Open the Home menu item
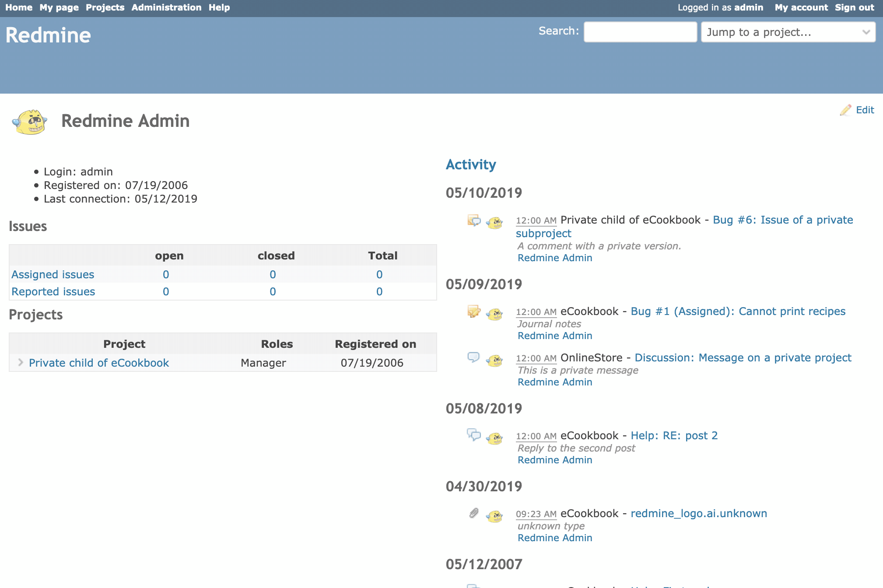 point(19,7)
